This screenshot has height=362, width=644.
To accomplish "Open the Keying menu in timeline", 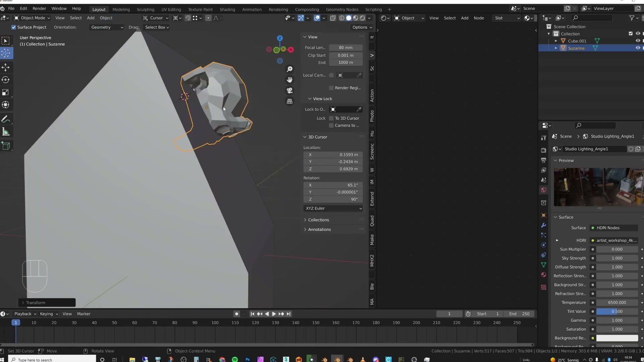I will [49, 314].
